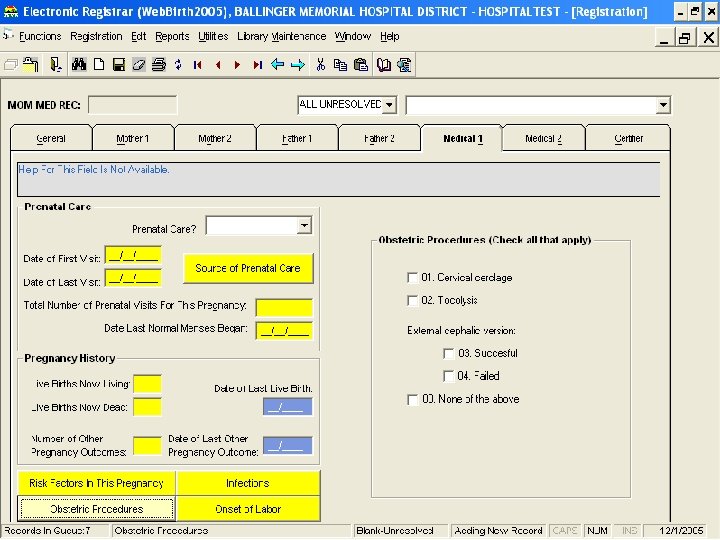
Task: Open the Prenatal Care dropdown
Action: click(304, 227)
